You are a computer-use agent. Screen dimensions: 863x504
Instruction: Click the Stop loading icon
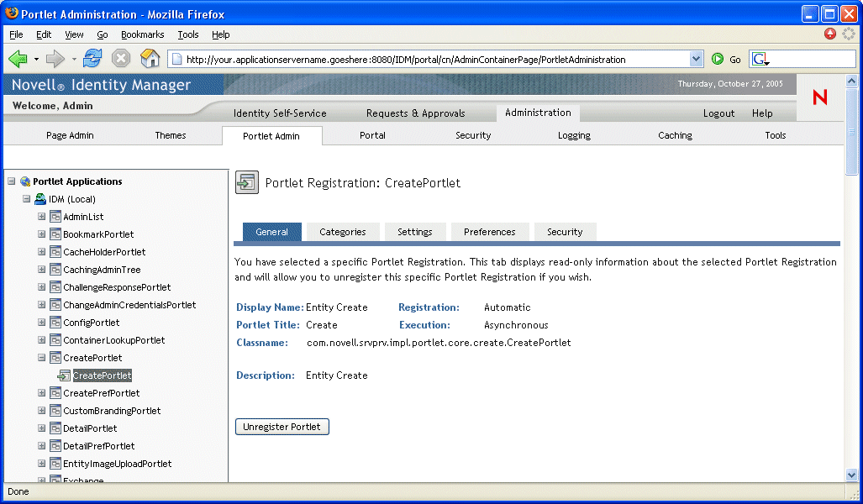(121, 59)
